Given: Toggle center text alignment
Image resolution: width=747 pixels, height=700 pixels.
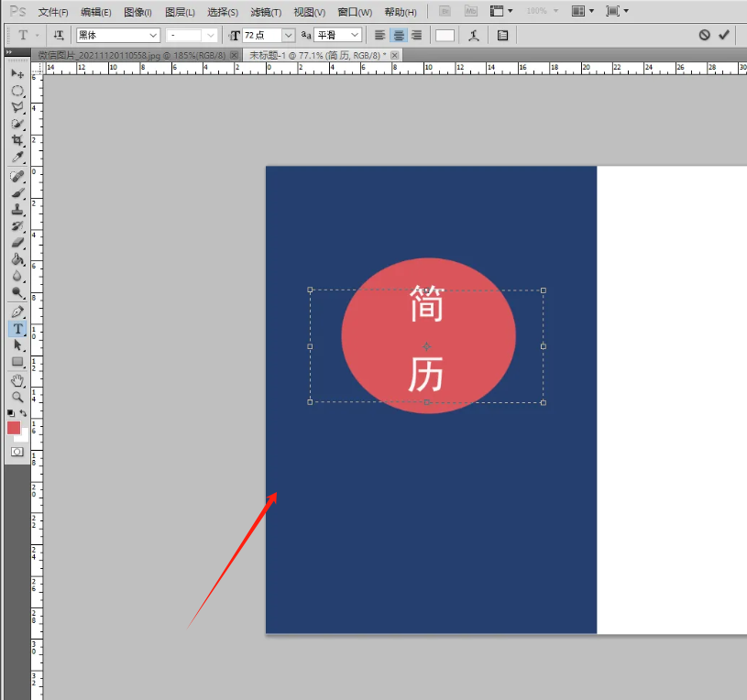Looking at the screenshot, I should [399, 35].
